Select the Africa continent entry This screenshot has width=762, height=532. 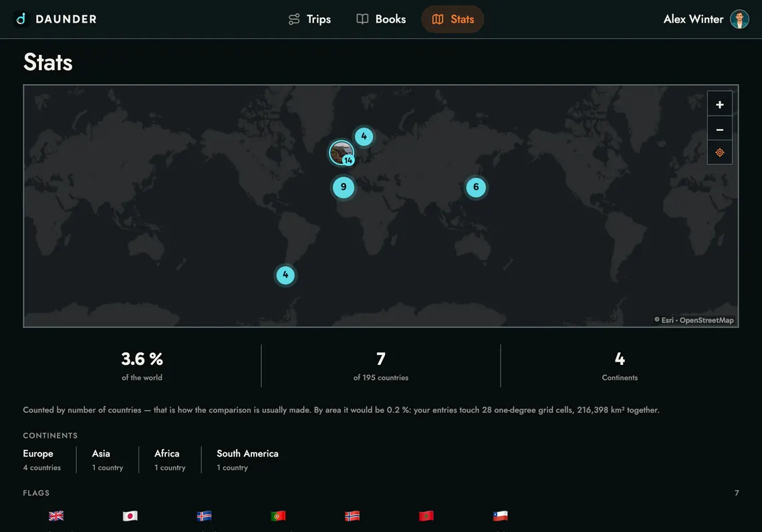coord(170,460)
